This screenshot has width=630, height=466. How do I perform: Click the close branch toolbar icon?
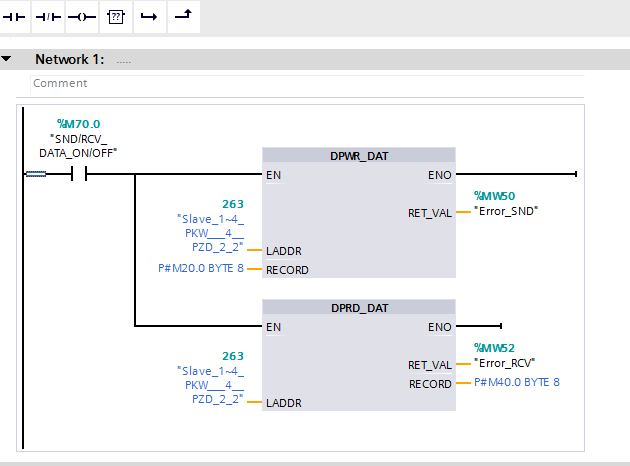[183, 16]
